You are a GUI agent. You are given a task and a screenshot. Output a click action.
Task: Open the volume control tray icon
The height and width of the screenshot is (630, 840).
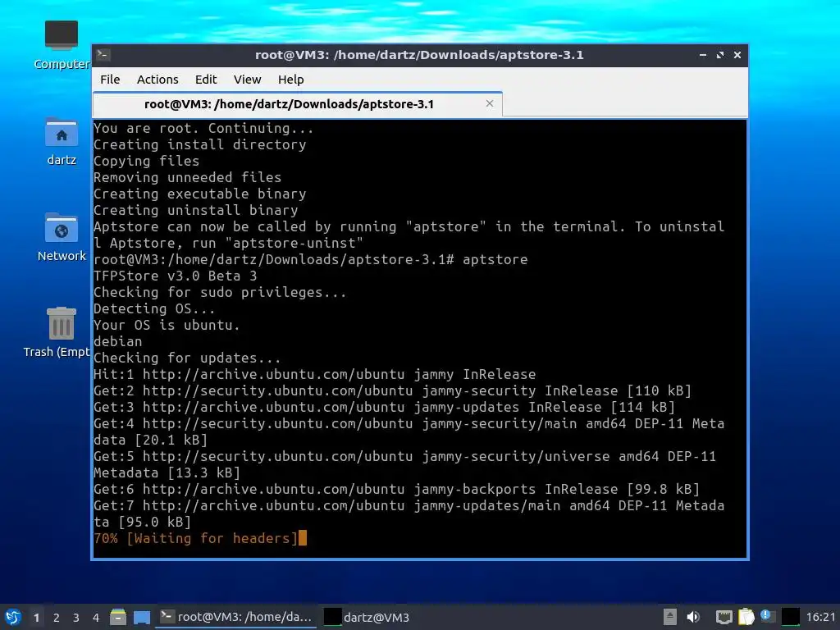693,617
